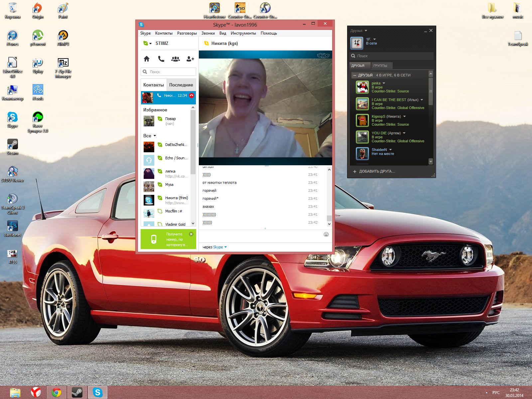Click the chat history scrollbar thumb

329,218
